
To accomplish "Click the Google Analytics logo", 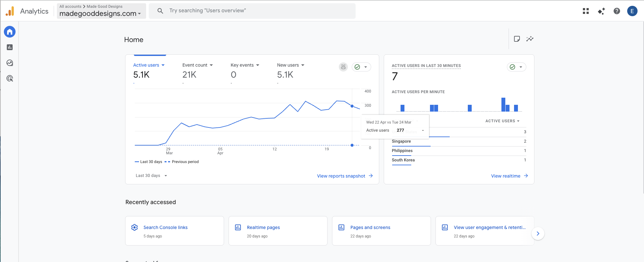I will (x=10, y=11).
